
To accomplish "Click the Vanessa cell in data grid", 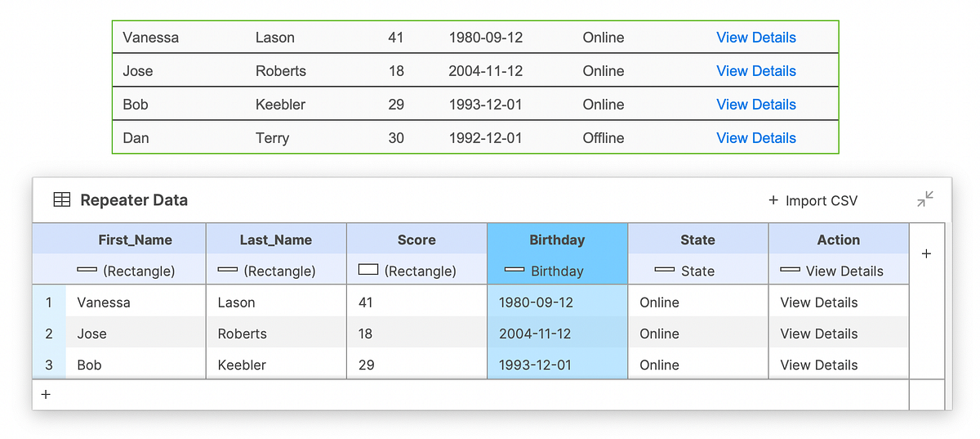I will click(x=136, y=302).
